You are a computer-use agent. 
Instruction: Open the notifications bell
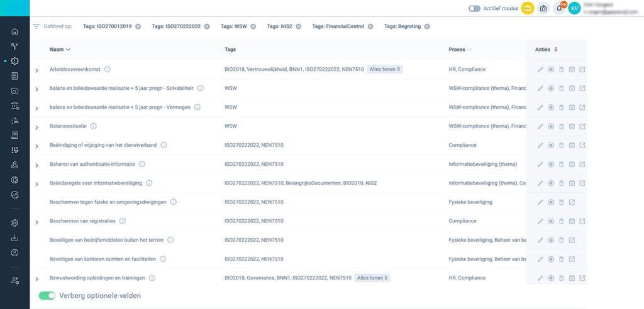coord(558,8)
